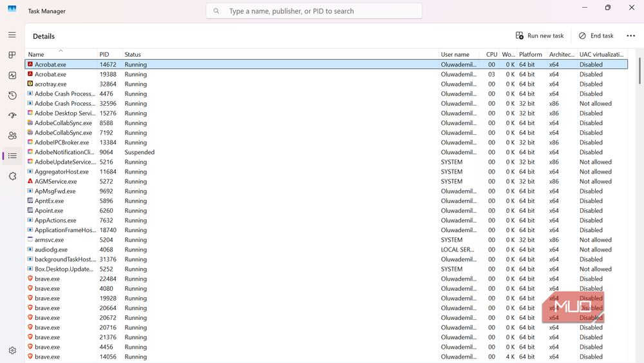Screen dimensions: 644x363
Task: Click the acrotray.exe process icon
Action: [30, 83]
